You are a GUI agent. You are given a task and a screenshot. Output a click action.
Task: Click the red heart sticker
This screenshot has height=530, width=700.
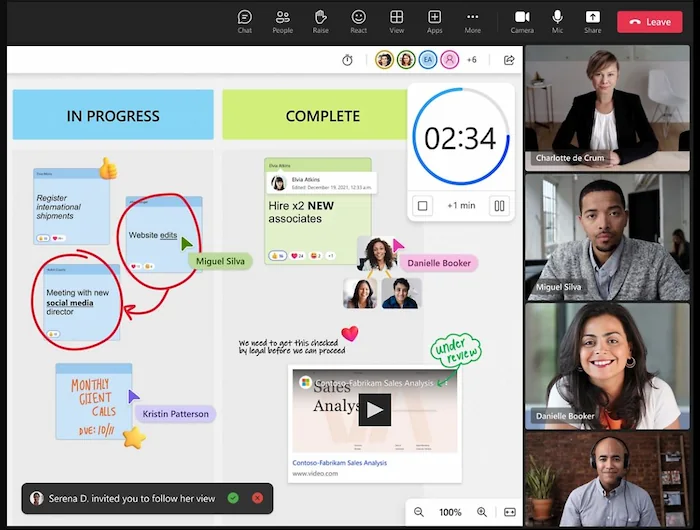(350, 334)
